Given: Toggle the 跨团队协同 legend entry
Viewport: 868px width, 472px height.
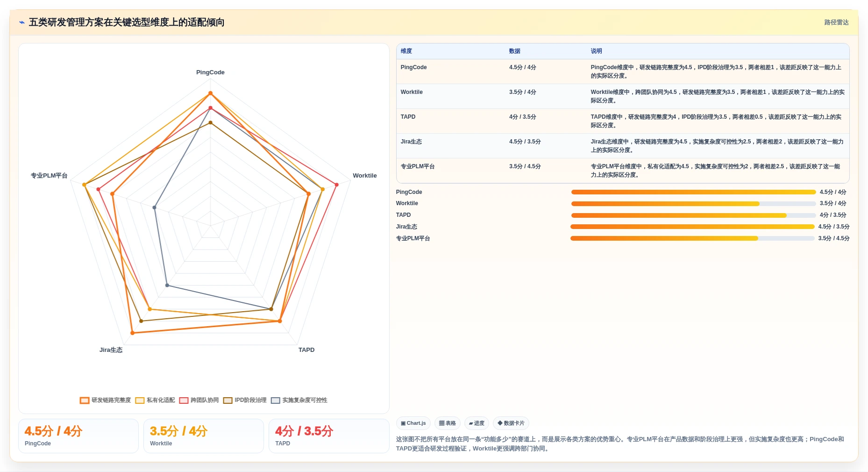Looking at the screenshot, I should [199, 400].
